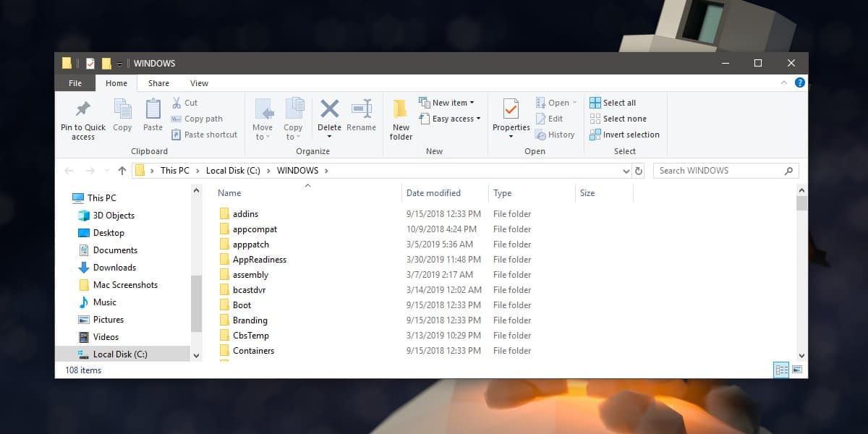Open the New item dropdown
The height and width of the screenshot is (434, 868).
[446, 103]
